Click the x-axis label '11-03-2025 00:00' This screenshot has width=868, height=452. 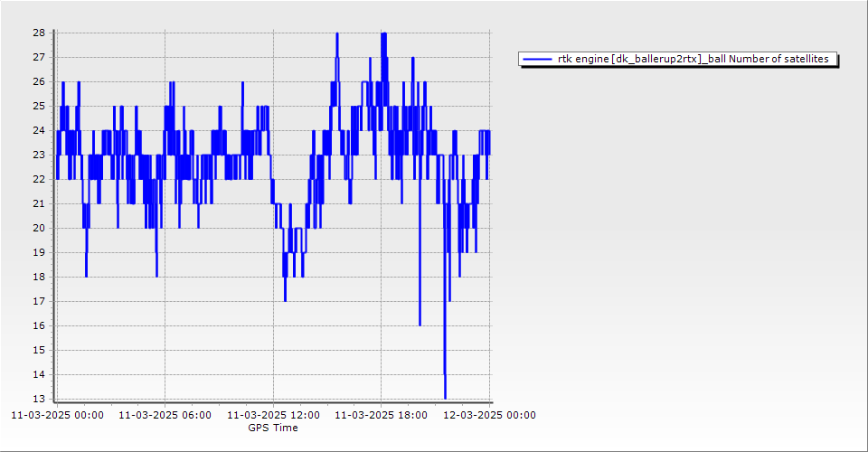pyautogui.click(x=57, y=415)
